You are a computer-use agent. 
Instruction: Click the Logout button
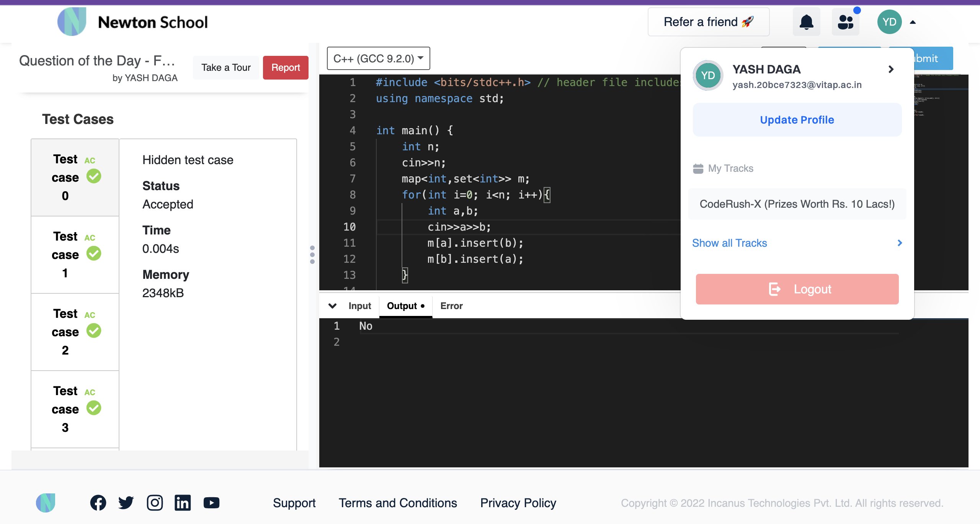pos(797,289)
